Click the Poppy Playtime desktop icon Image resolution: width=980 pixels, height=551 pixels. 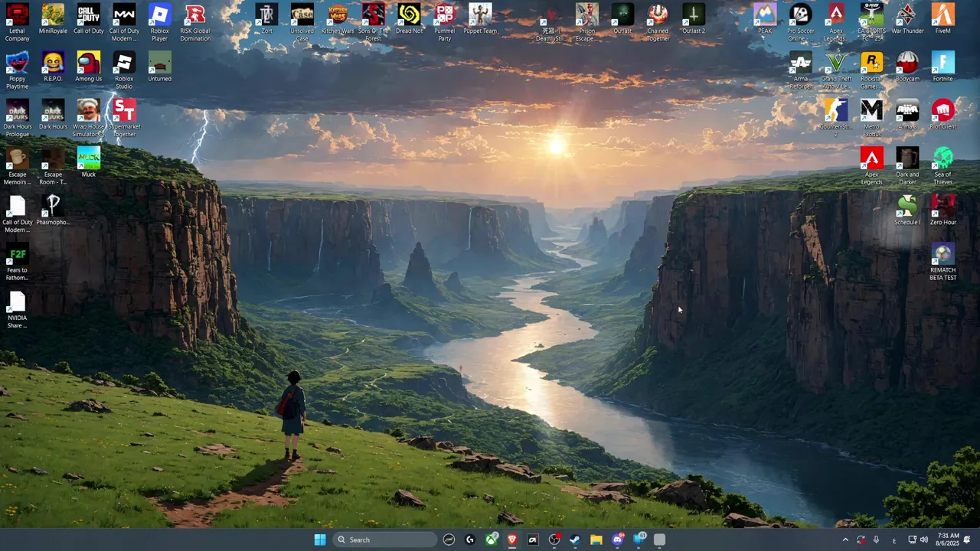pyautogui.click(x=17, y=70)
